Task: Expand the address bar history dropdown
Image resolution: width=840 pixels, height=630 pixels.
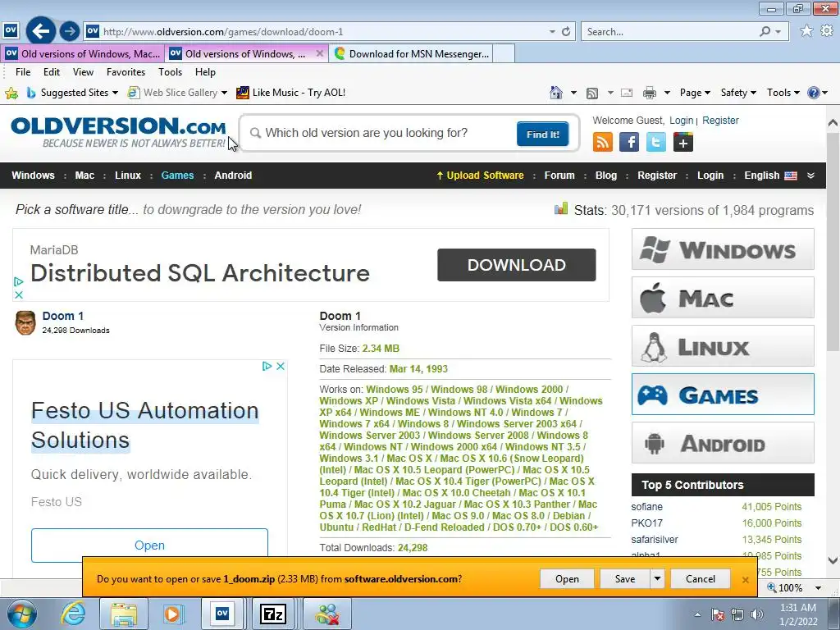Action: pyautogui.click(x=552, y=32)
